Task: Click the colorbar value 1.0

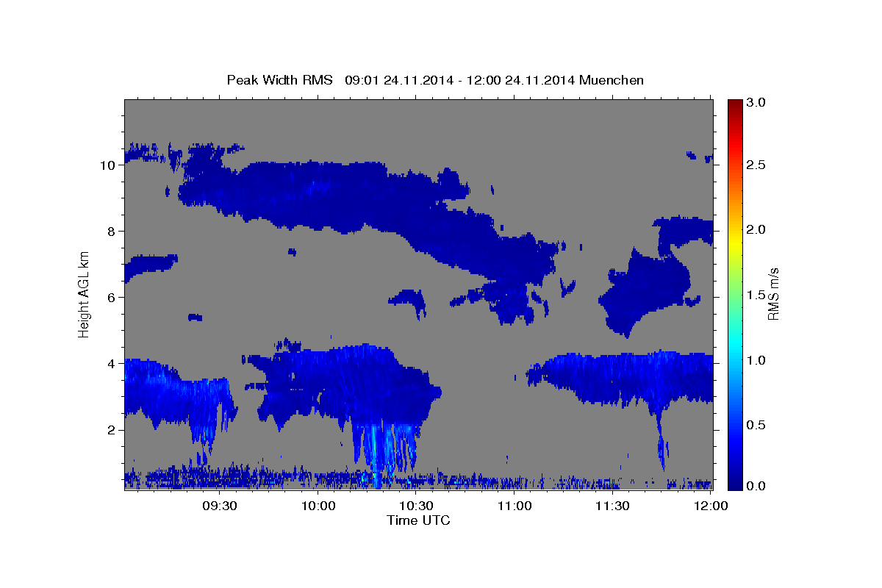Action: [756, 361]
